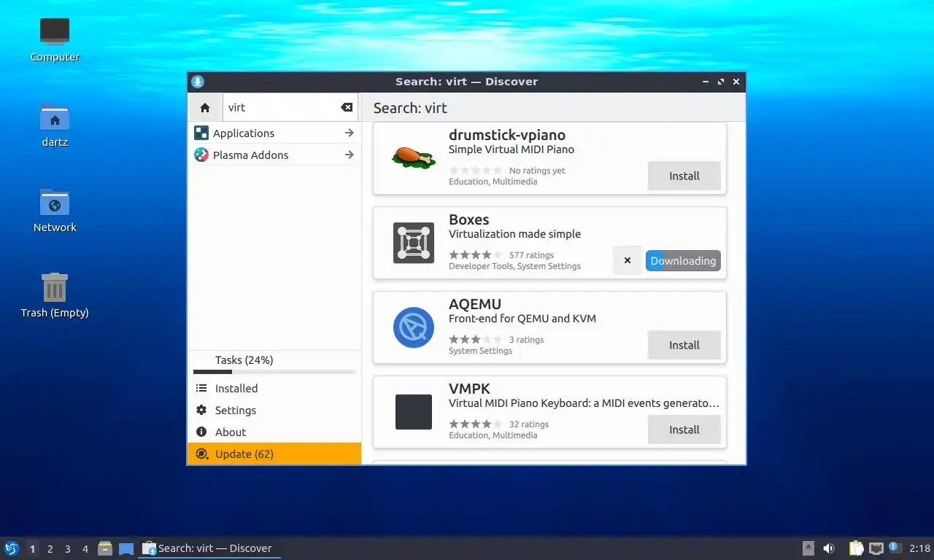Open Discover Settings page

pyautogui.click(x=274, y=411)
